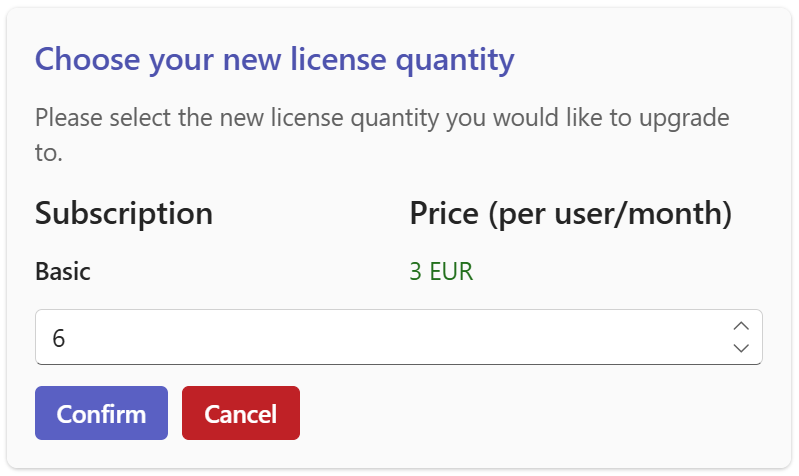Viewport: 799px width, 476px height.
Task: Click the Basic subscription name
Action: tap(63, 271)
